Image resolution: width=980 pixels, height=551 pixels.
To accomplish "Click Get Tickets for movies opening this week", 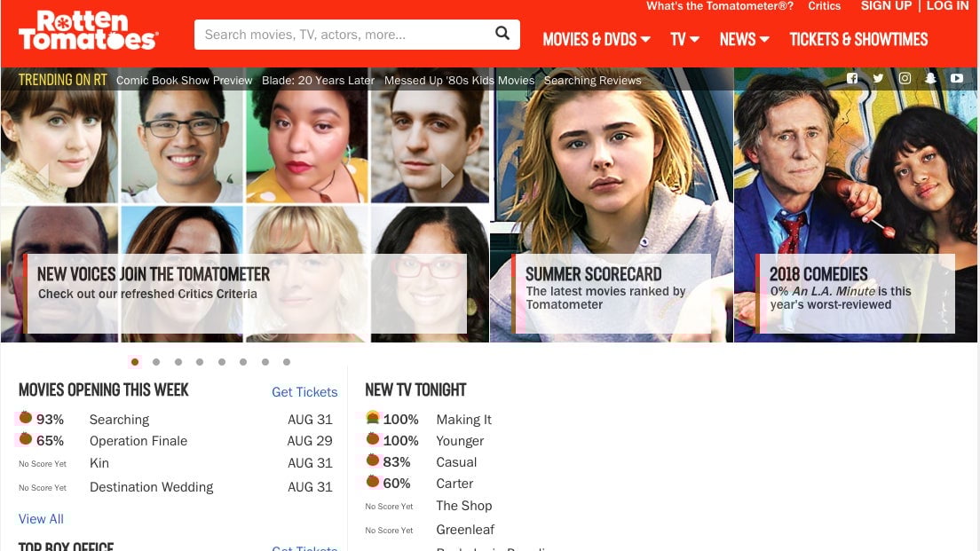I will point(304,391).
